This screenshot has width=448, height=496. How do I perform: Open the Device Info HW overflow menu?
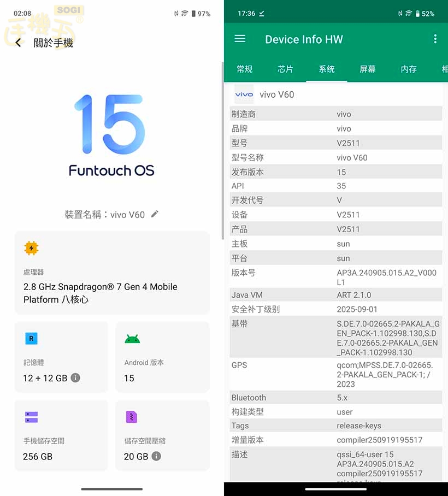tap(435, 39)
